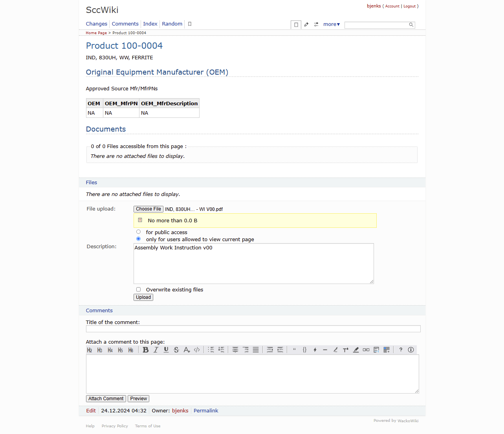The image size is (504, 434).
Task: Click the Bold formatting icon
Action: pos(146,350)
